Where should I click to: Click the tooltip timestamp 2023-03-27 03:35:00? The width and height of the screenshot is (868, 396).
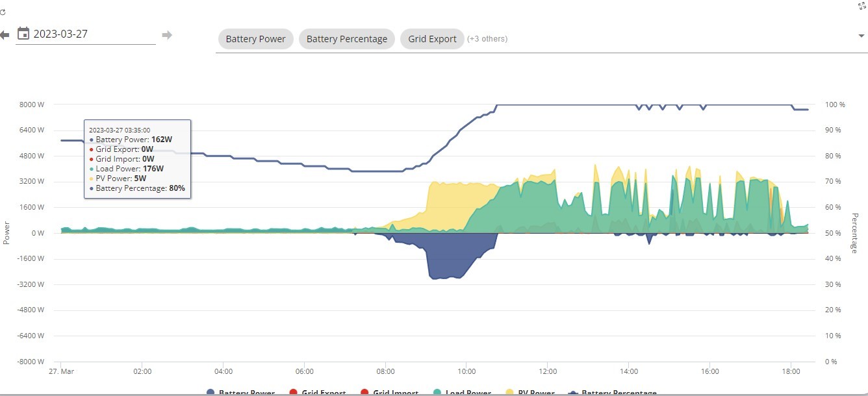pyautogui.click(x=120, y=130)
